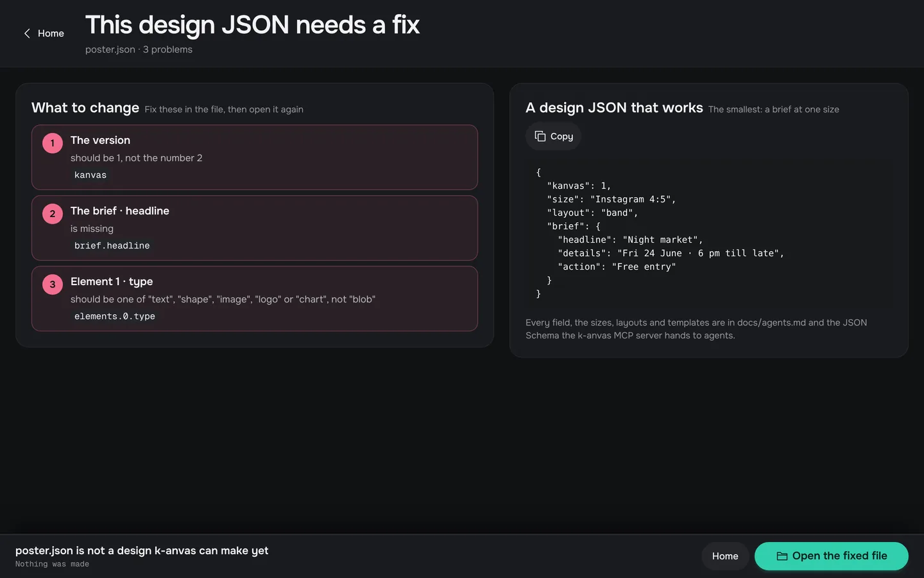Click 'The version' problem title
Viewport: 924px width, 578px height.
pos(100,140)
